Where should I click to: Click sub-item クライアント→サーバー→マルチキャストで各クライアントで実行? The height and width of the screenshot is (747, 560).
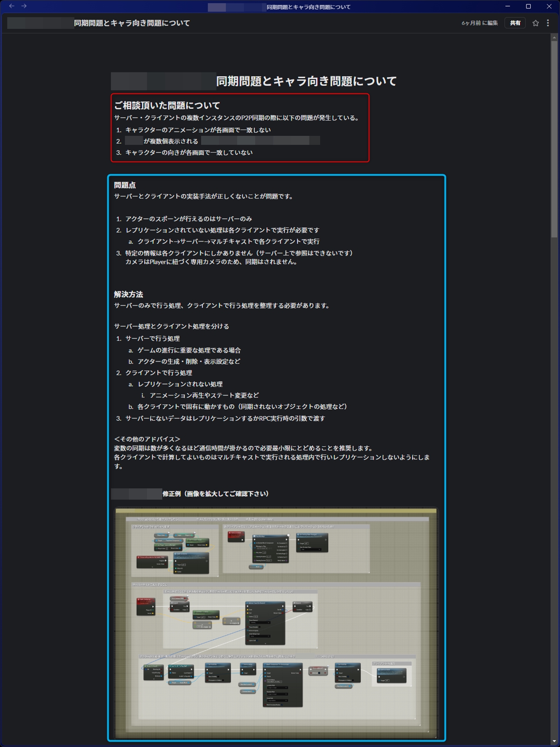pos(229,241)
